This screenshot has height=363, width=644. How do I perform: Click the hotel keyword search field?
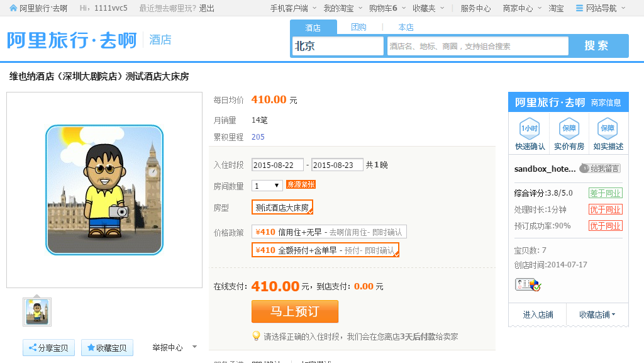478,46
